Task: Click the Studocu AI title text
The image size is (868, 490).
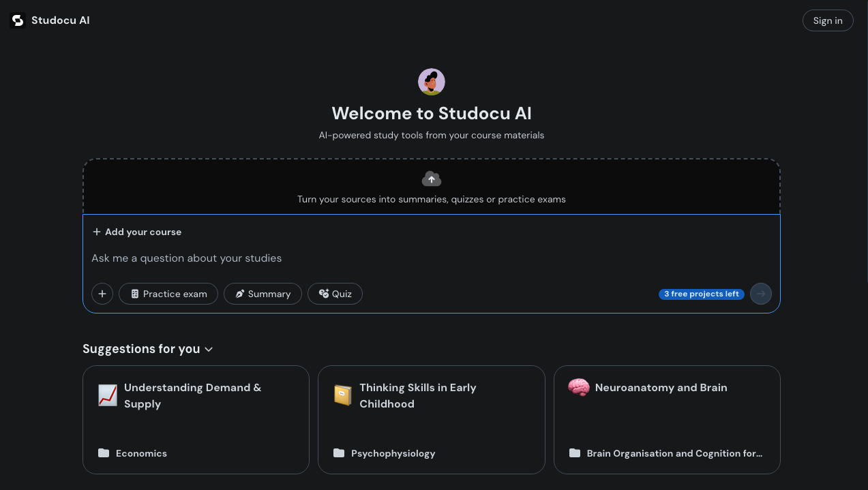Action: click(61, 20)
